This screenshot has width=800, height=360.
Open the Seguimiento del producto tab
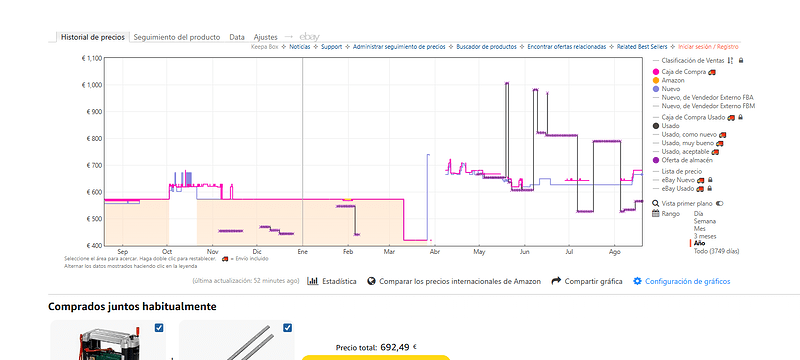(x=177, y=37)
